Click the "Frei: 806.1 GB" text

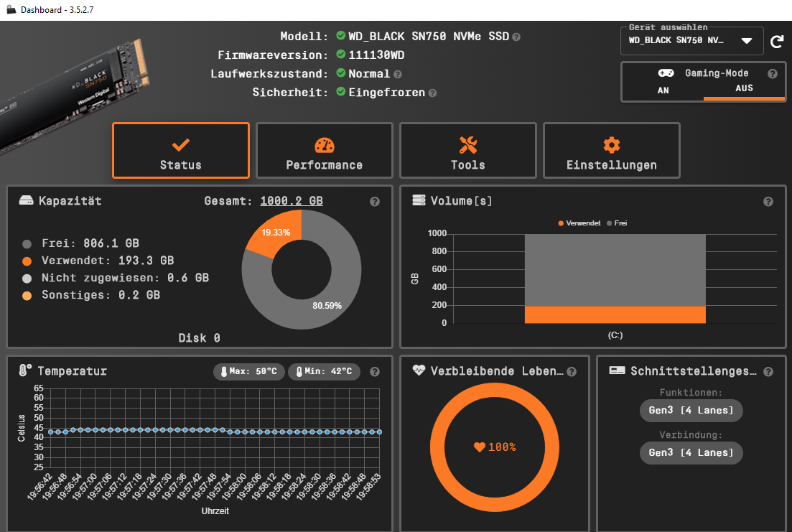click(90, 243)
